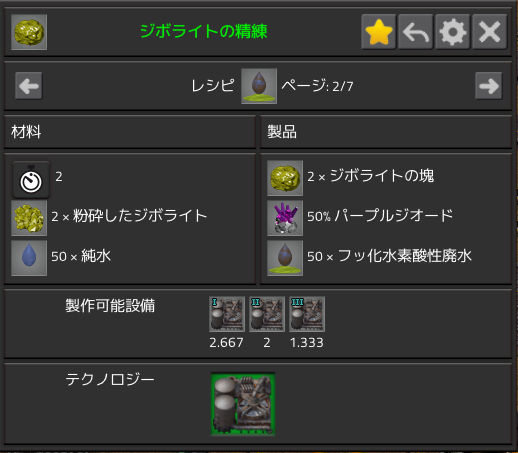Advance to the next recipe page
The image size is (518, 453).
tap(489, 86)
